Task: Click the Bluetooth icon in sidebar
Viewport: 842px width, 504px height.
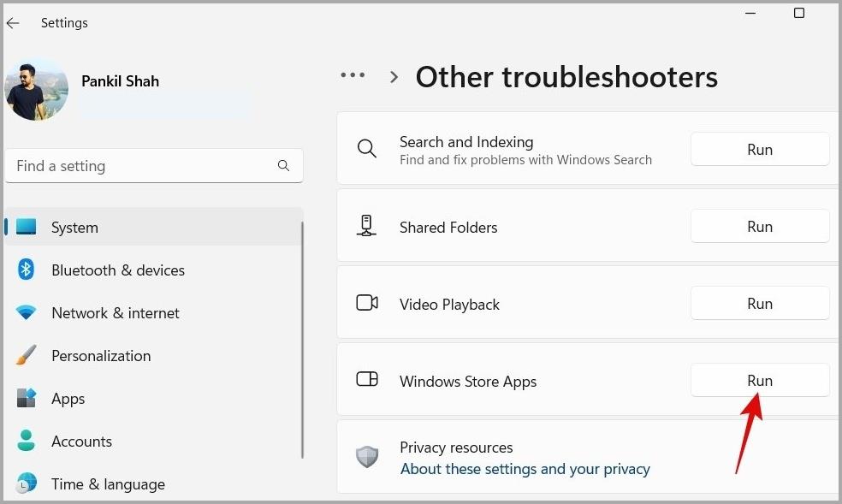Action: pyautogui.click(x=26, y=270)
